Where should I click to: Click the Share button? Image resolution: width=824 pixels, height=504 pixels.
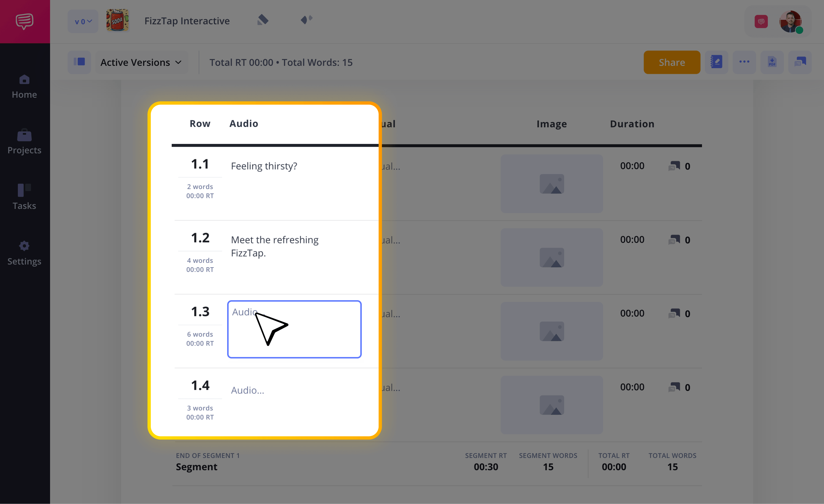[x=672, y=62]
